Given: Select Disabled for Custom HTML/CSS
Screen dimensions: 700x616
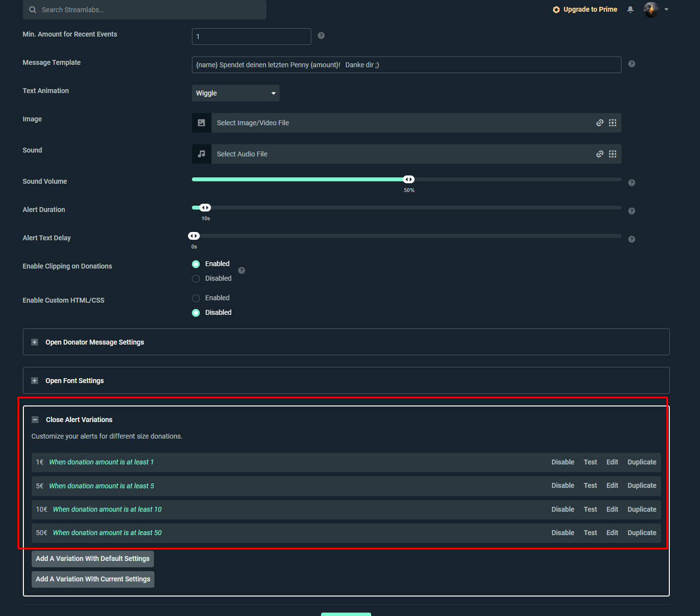Looking at the screenshot, I should point(196,313).
